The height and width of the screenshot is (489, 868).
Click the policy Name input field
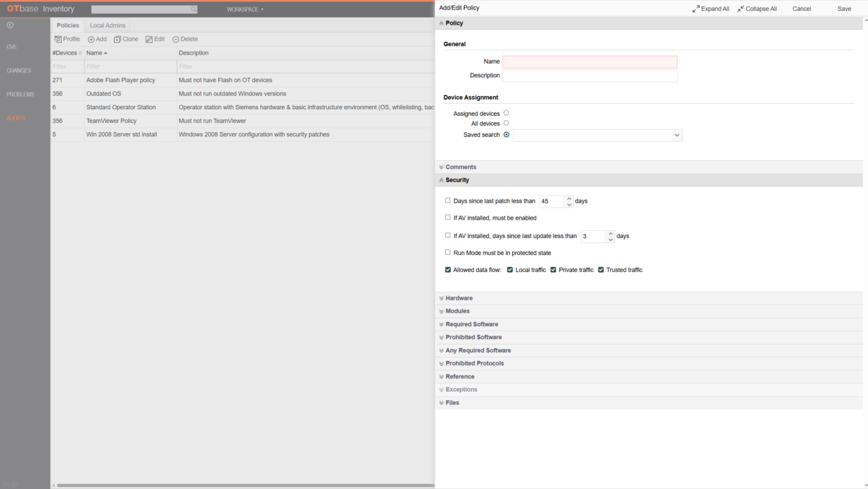589,62
